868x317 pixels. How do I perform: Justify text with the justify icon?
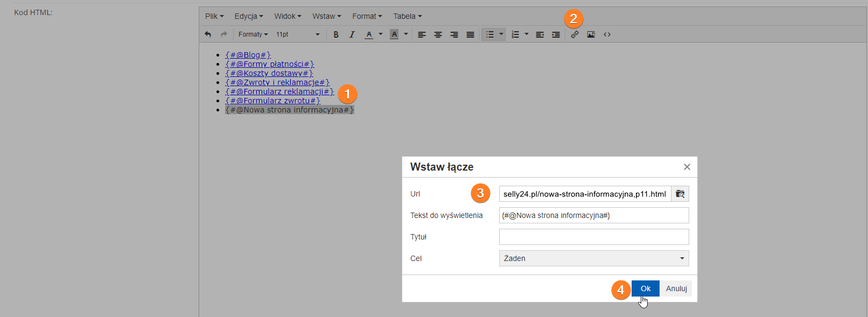470,34
